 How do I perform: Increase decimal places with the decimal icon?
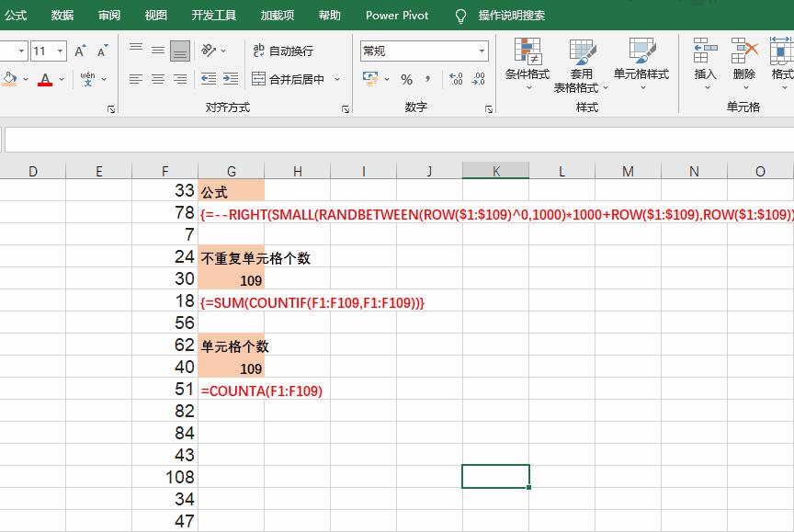[456, 79]
